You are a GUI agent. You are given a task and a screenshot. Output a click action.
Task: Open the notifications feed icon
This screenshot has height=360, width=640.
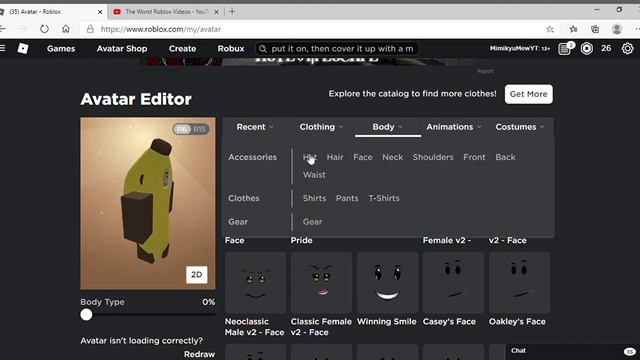point(565,49)
